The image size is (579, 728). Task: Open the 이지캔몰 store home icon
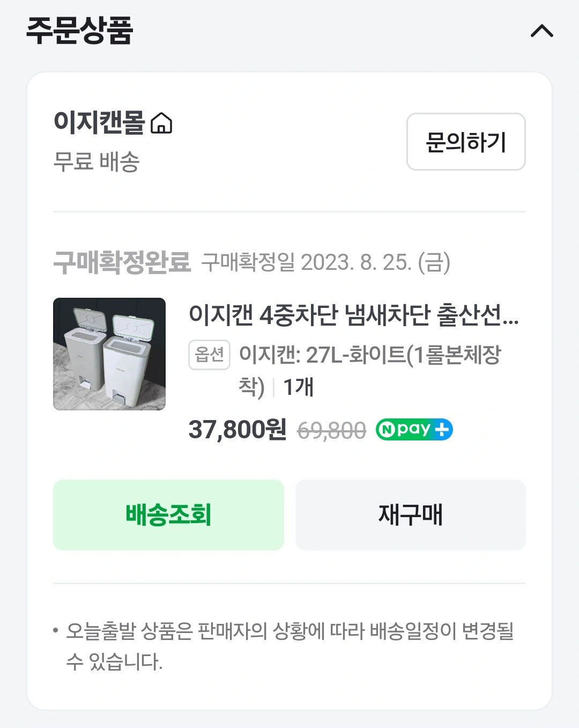point(161,123)
